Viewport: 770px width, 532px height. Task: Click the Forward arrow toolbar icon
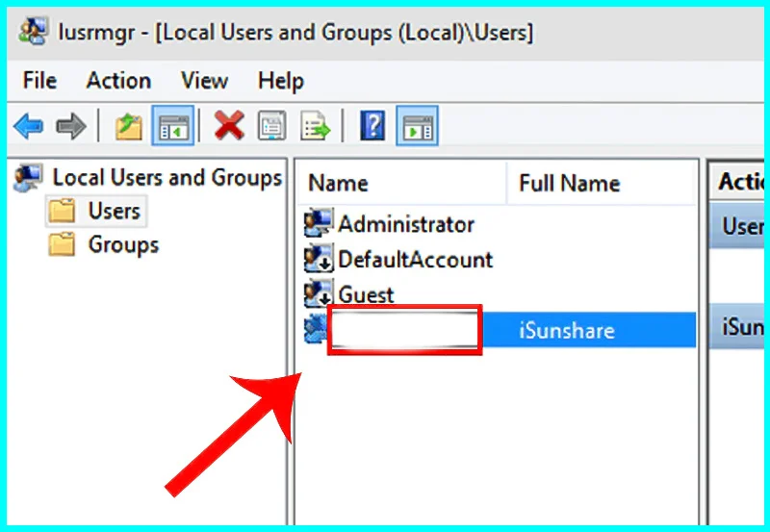71,126
